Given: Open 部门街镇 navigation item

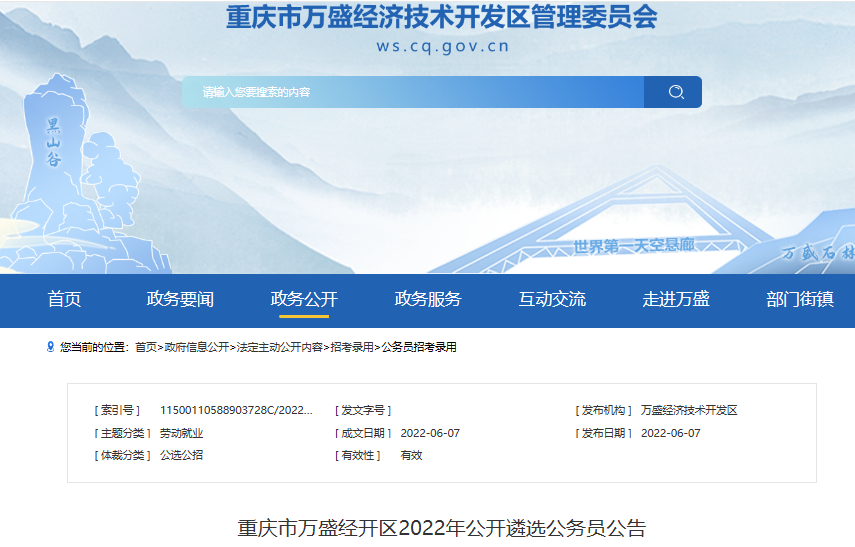Looking at the screenshot, I should pos(800,299).
